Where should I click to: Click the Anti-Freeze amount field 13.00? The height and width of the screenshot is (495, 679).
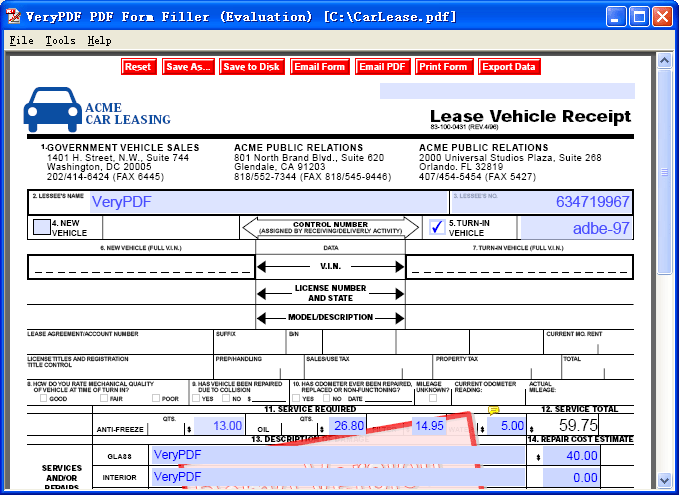coord(218,426)
